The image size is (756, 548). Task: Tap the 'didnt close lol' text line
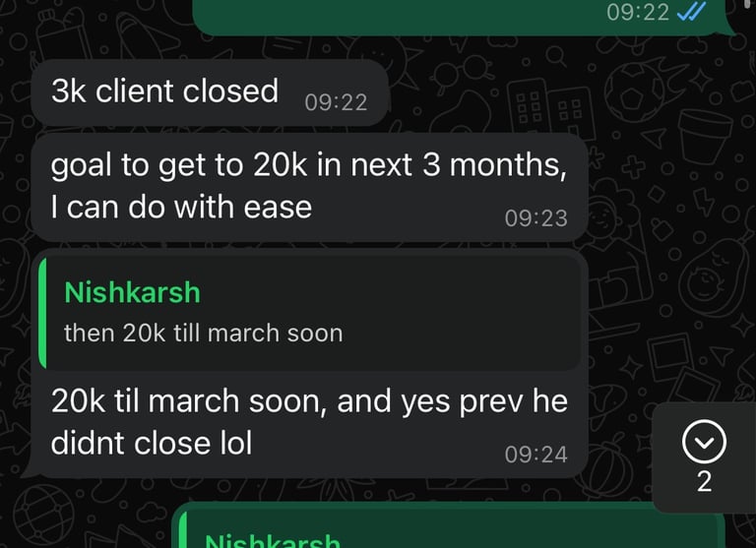coord(152,443)
